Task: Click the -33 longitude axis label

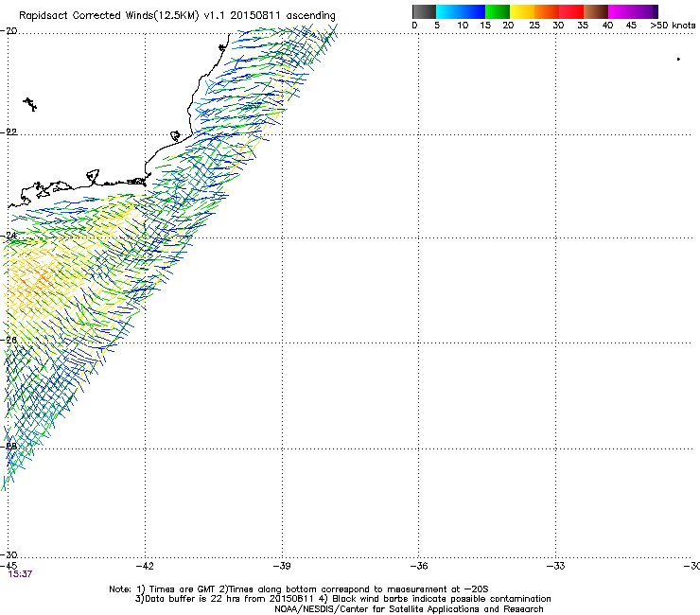Action: (556, 566)
